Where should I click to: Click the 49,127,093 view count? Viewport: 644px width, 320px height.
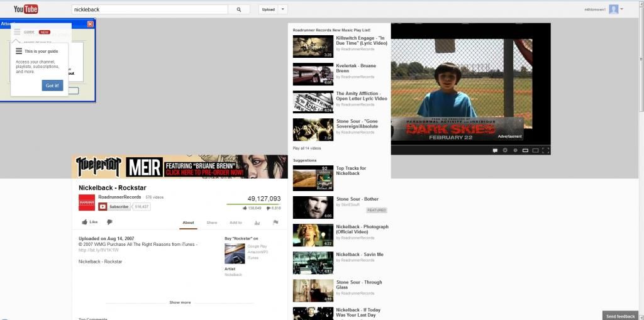click(264, 199)
